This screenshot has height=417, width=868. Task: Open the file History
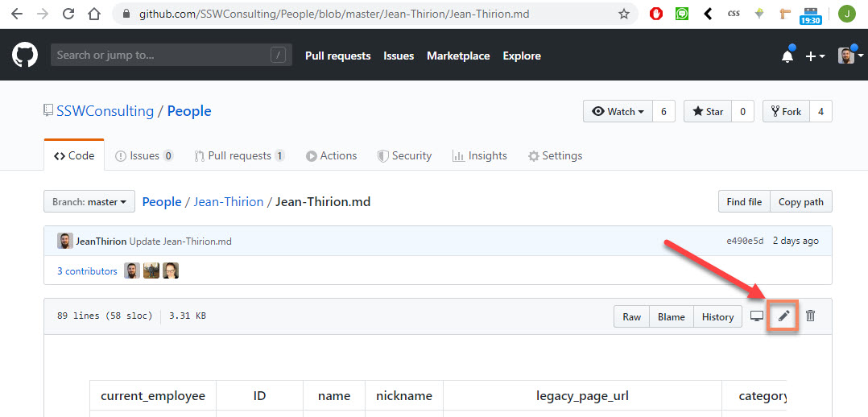click(x=717, y=316)
